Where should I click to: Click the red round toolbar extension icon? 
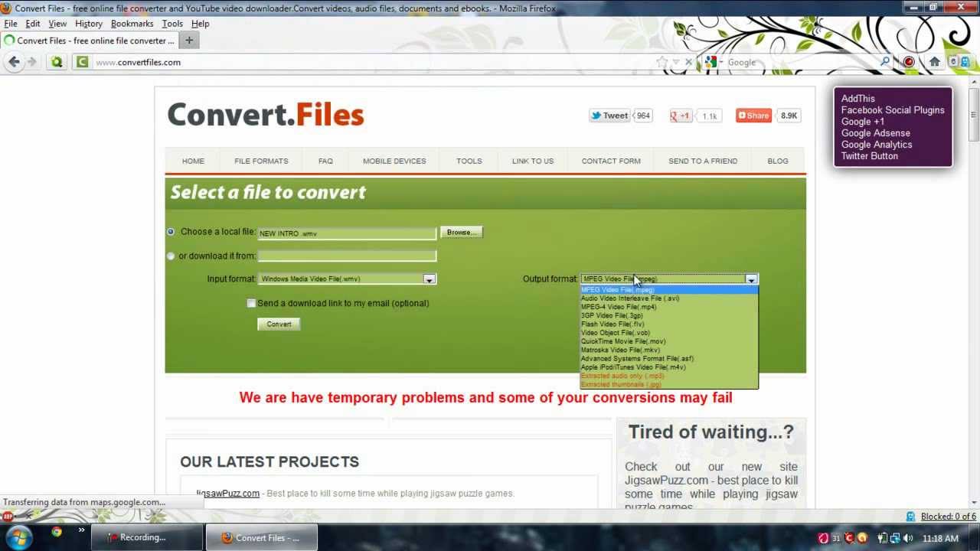click(x=909, y=62)
